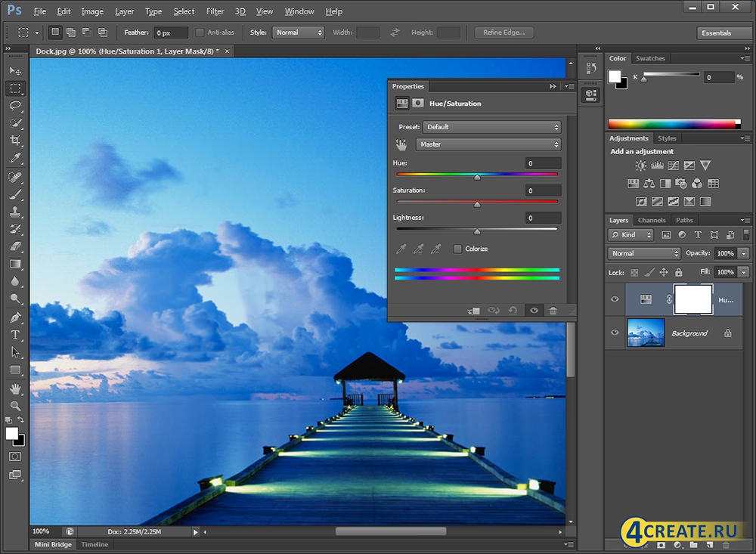The height and width of the screenshot is (554, 756).
Task: Click Vibrance adjustment triangle icon
Action: (705, 166)
